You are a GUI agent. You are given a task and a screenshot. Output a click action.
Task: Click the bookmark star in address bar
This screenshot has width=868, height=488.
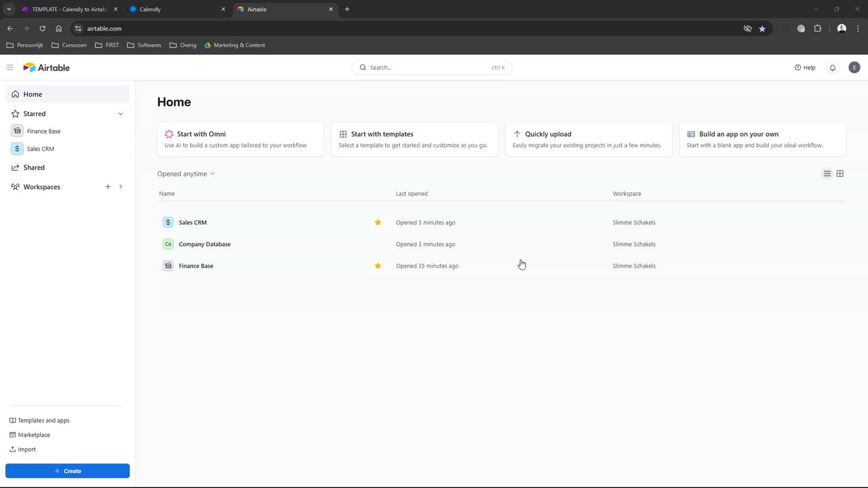[762, 28]
